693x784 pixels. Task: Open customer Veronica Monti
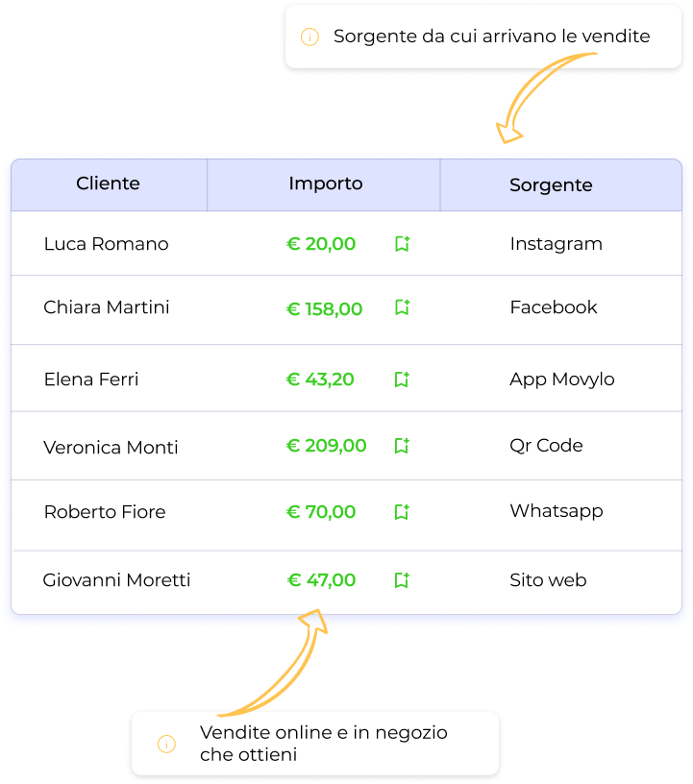[x=111, y=447]
